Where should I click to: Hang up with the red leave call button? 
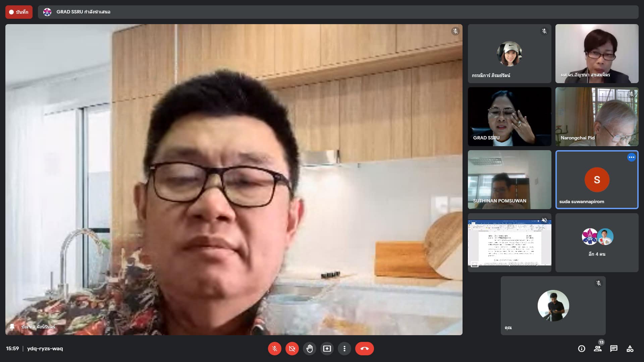[x=364, y=349]
